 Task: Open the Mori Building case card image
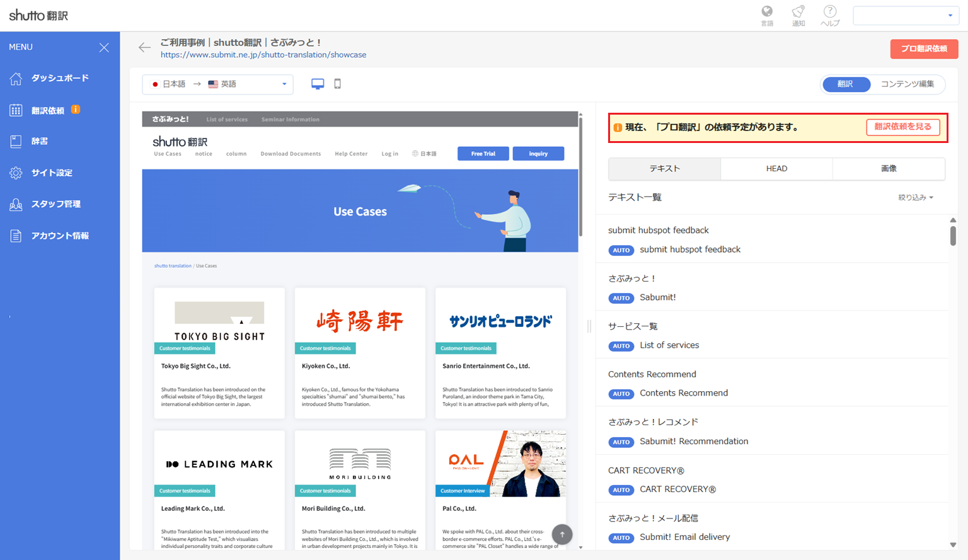(x=360, y=464)
